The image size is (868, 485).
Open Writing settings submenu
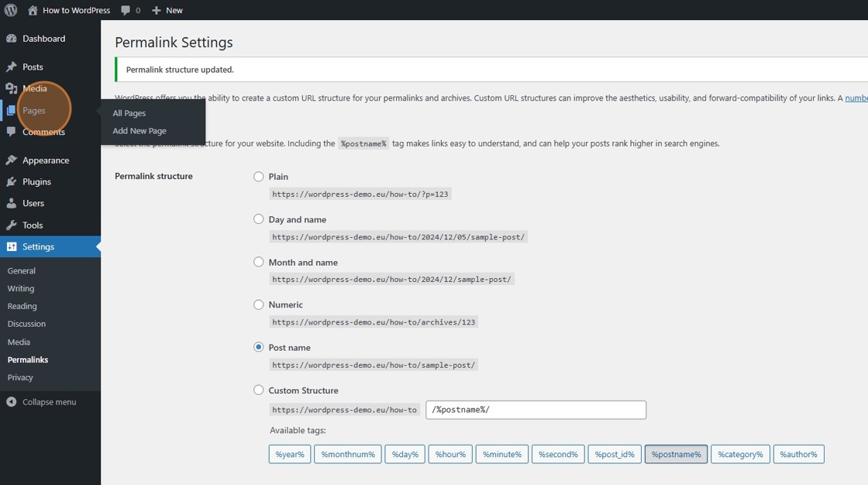(x=21, y=288)
